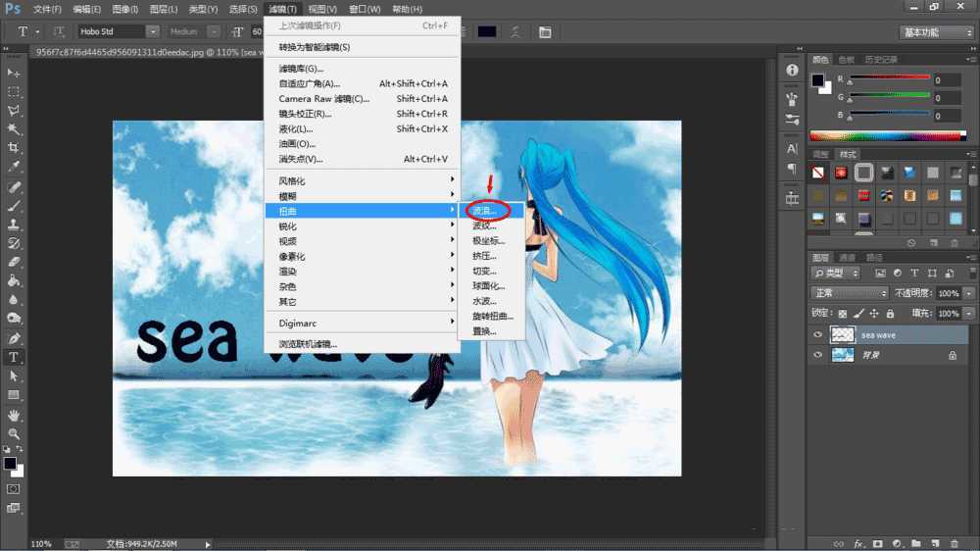
Task: Hide the sea wave layer
Action: tap(818, 334)
